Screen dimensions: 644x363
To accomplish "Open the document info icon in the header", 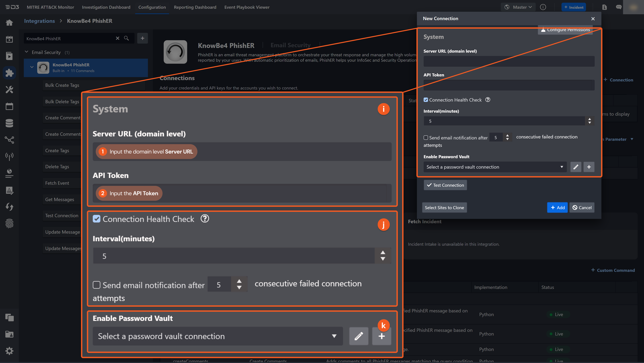I will (x=604, y=7).
